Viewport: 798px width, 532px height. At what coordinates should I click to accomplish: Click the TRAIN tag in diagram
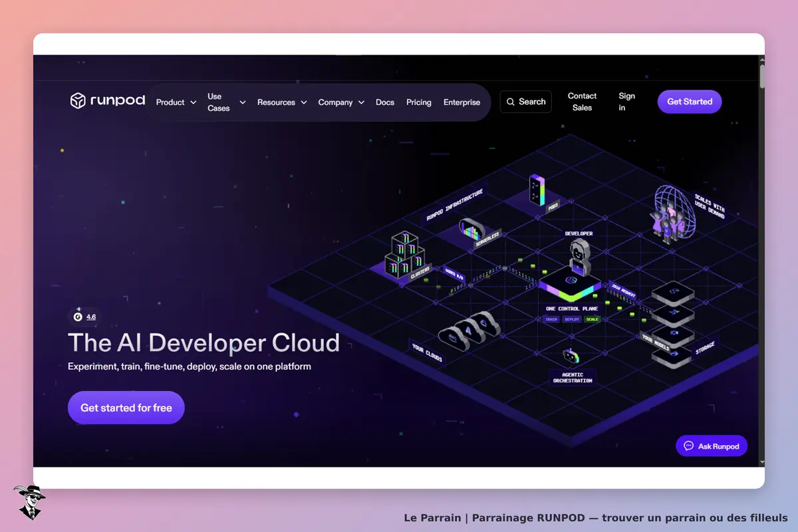coord(551,319)
